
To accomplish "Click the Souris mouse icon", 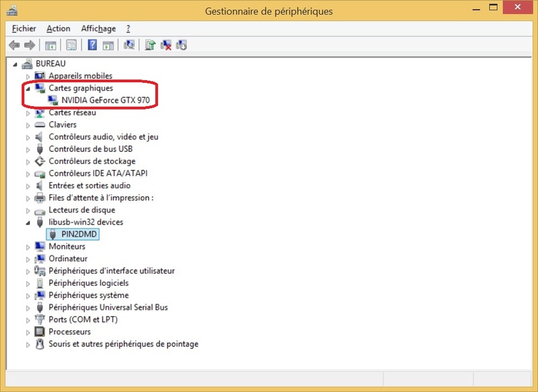I will coord(40,344).
